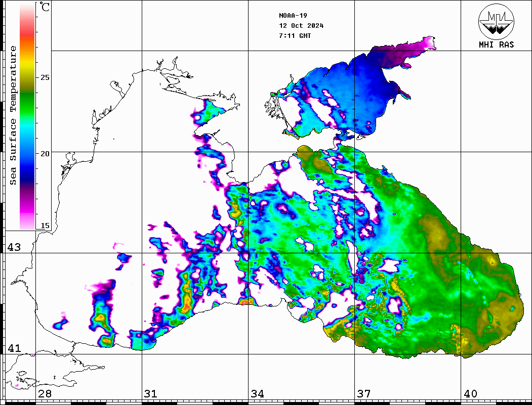Click the MHI RAS logo emblem
The width and height of the screenshot is (532, 405).
click(496, 21)
